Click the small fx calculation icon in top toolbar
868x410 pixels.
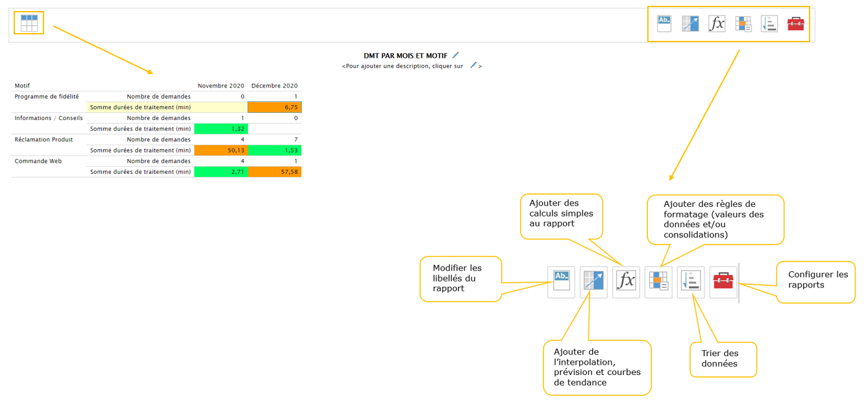tap(717, 24)
